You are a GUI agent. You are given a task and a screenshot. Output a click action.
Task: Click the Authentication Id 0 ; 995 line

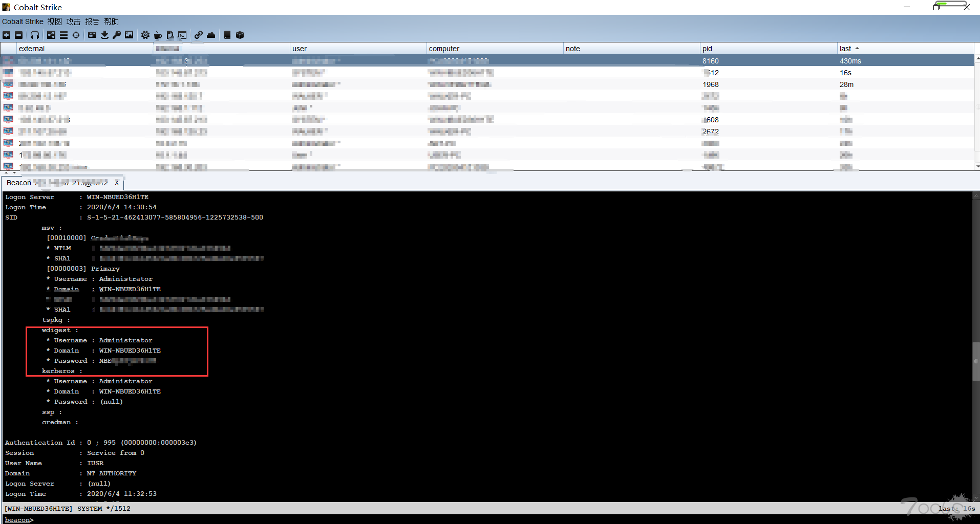tap(101, 443)
